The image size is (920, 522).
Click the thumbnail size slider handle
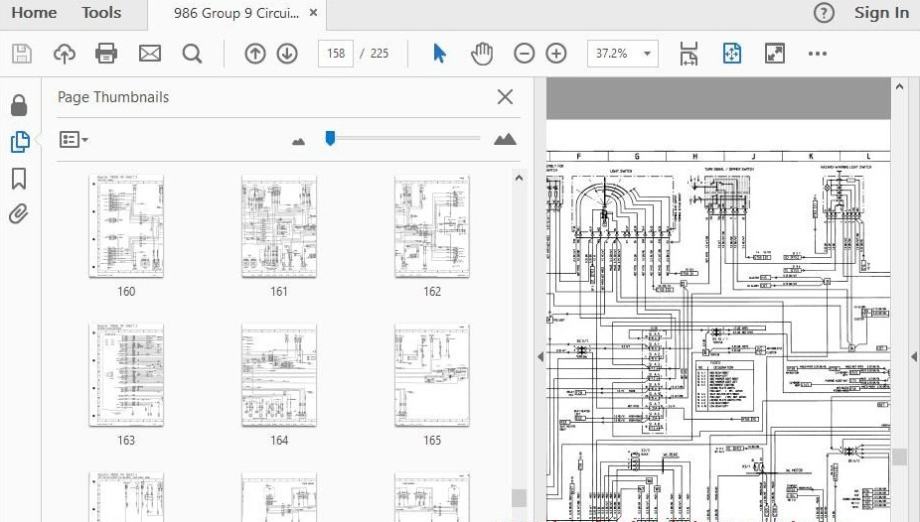(330, 139)
